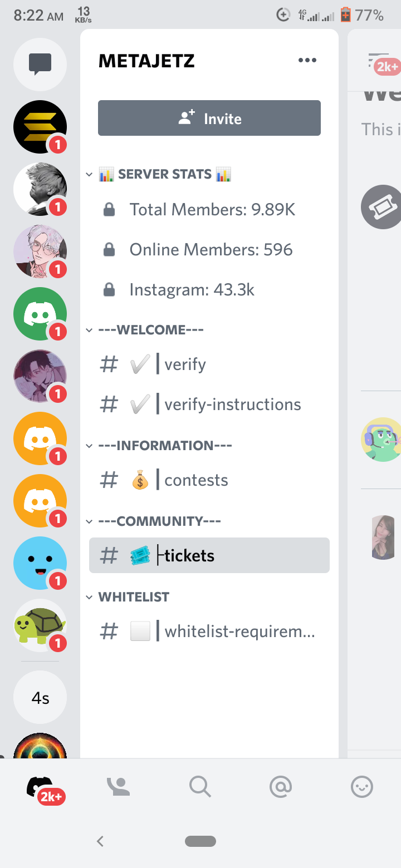401x868 pixels.
Task: Open the blue smiley face server
Action: tap(40, 563)
